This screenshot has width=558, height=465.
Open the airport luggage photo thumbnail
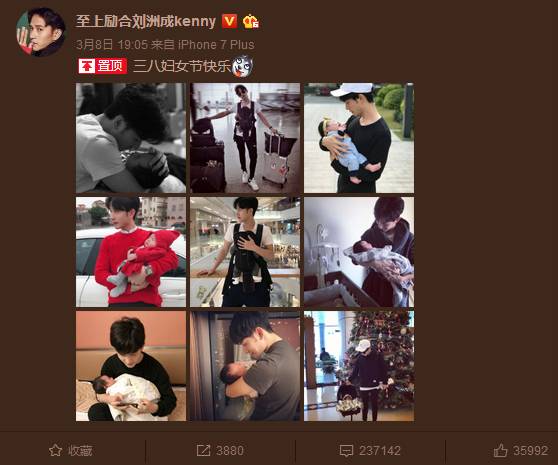pyautogui.click(x=245, y=138)
